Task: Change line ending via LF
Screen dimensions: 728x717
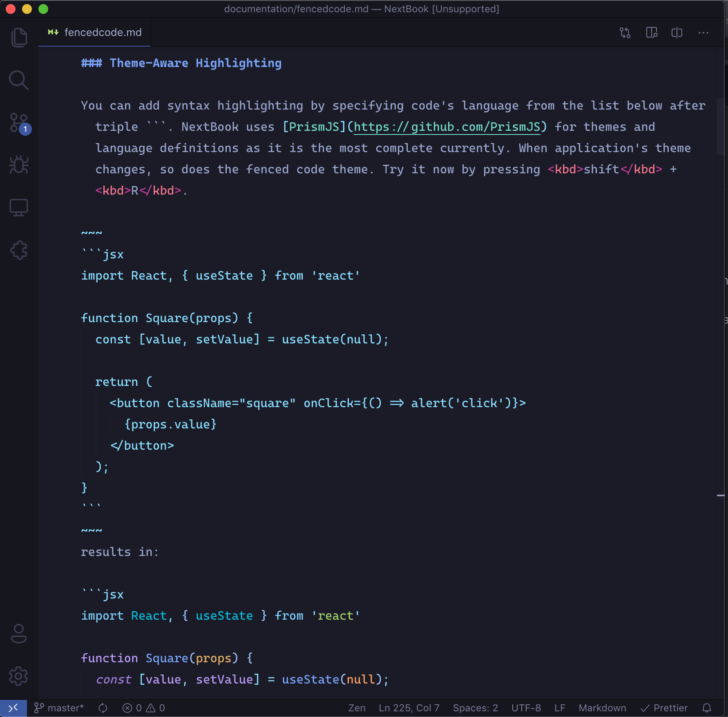Action: [x=560, y=708]
